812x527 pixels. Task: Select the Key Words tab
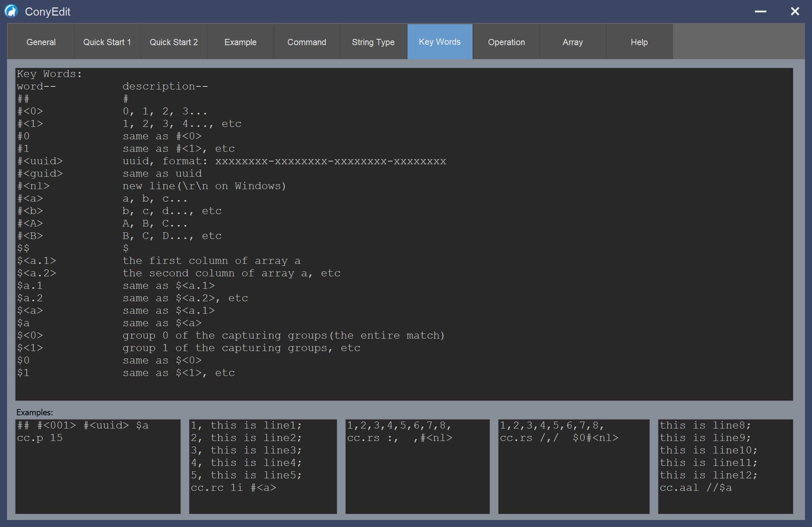[x=440, y=42]
